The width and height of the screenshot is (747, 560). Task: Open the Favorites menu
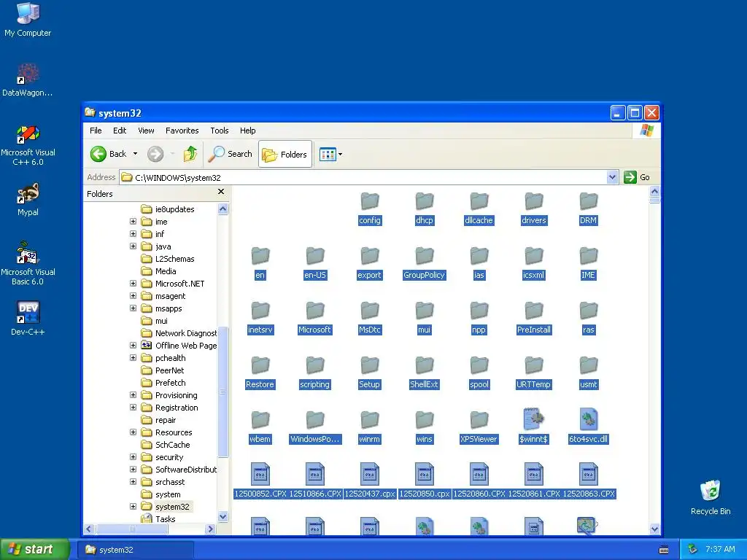[x=182, y=131]
